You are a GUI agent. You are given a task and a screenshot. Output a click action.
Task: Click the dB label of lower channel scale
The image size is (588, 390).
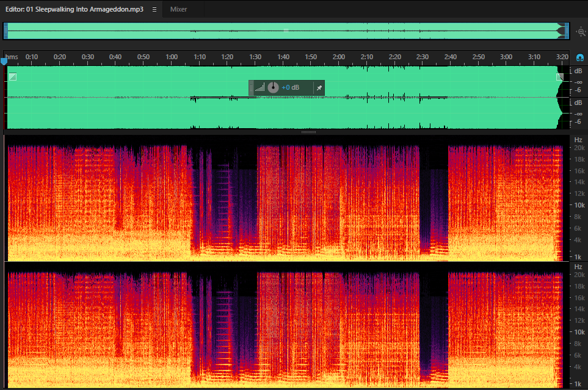[578, 103]
